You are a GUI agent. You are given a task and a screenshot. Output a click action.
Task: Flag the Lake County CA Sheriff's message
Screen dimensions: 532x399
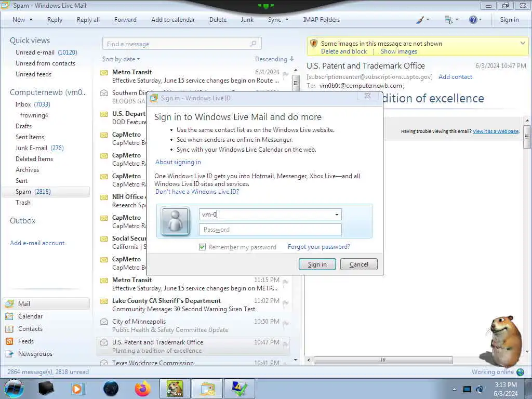tap(286, 303)
